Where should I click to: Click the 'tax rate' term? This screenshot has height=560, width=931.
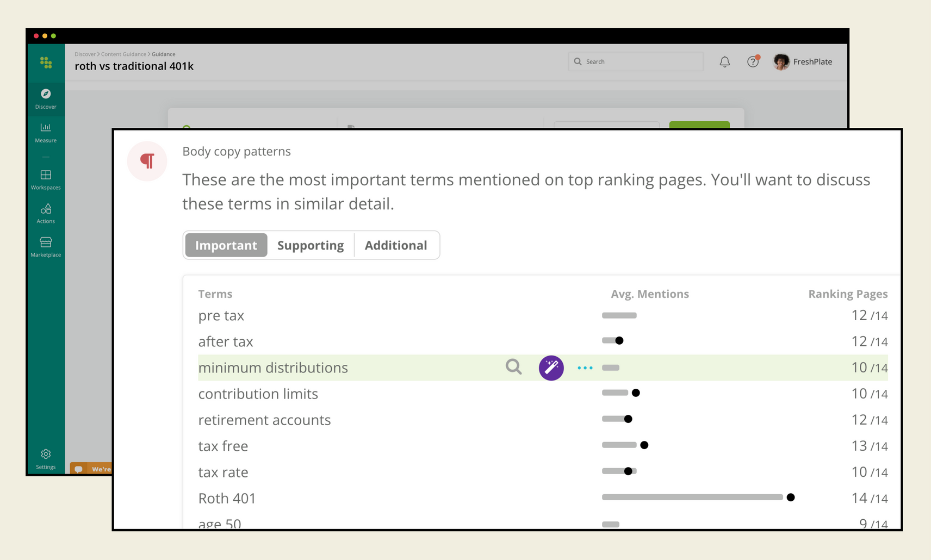[x=223, y=472]
